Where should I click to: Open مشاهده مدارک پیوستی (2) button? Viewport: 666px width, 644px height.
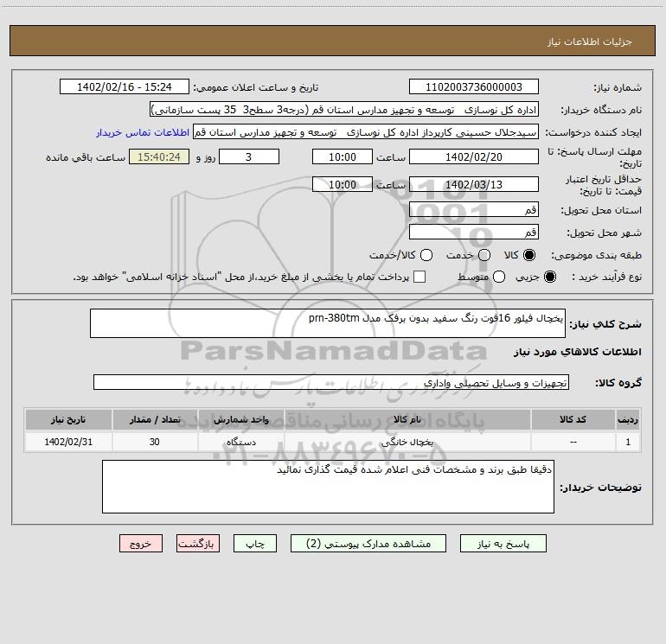tap(368, 544)
